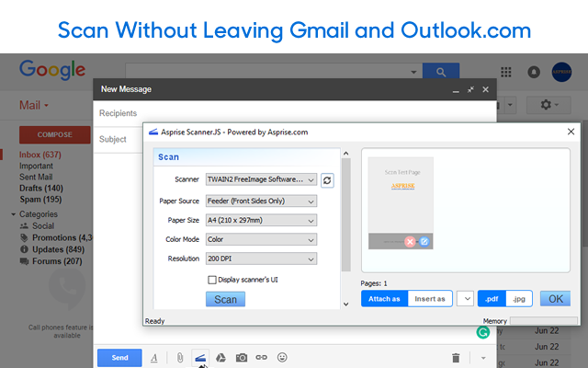The height and width of the screenshot is (368, 588).
Task: Enable Display scanner's UI checkbox
Action: pyautogui.click(x=212, y=280)
